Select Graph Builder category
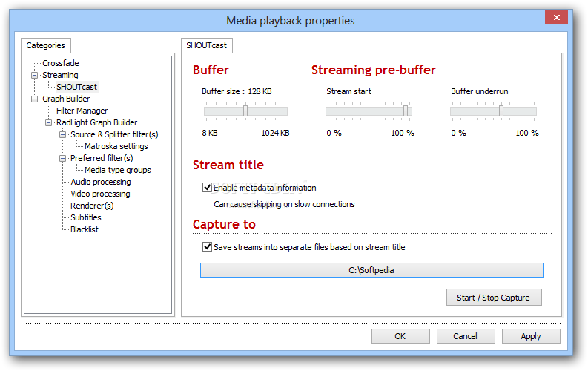This screenshot has width=588, height=371. (x=66, y=99)
